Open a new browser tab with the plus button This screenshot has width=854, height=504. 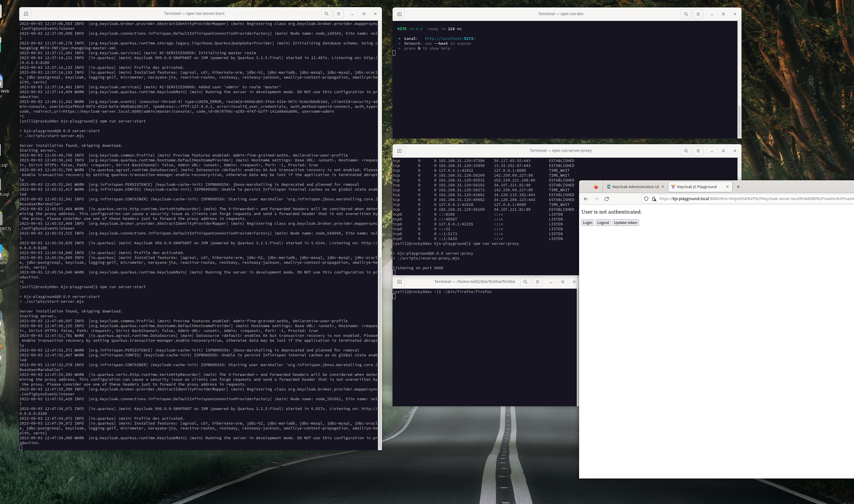[738, 186]
